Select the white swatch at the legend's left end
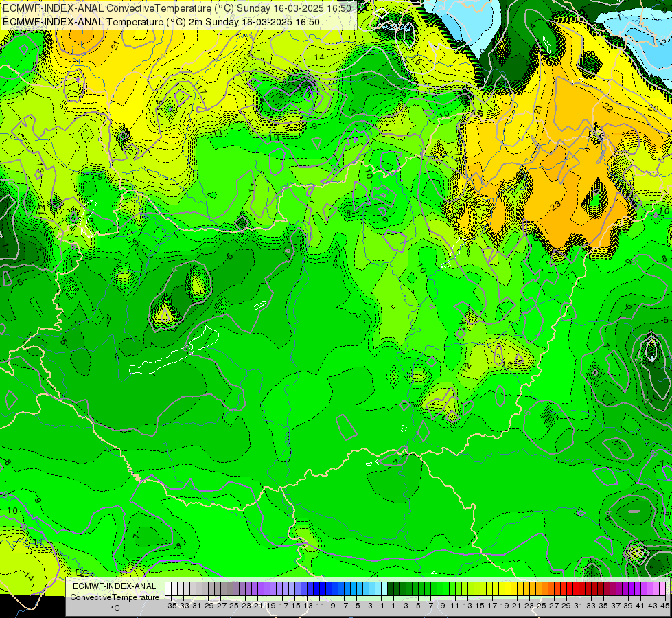This screenshot has height=618, width=672. click(x=168, y=588)
